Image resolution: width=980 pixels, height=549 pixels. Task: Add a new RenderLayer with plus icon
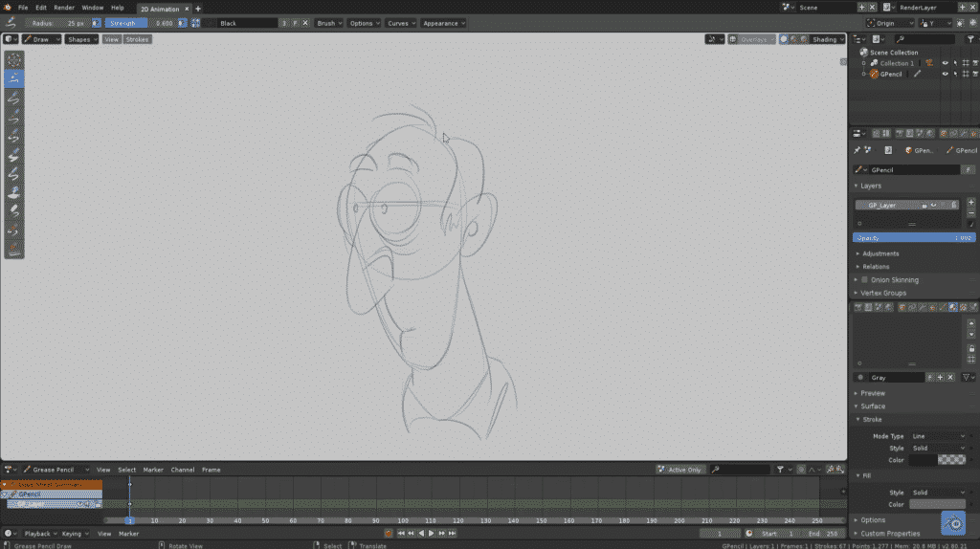point(963,8)
